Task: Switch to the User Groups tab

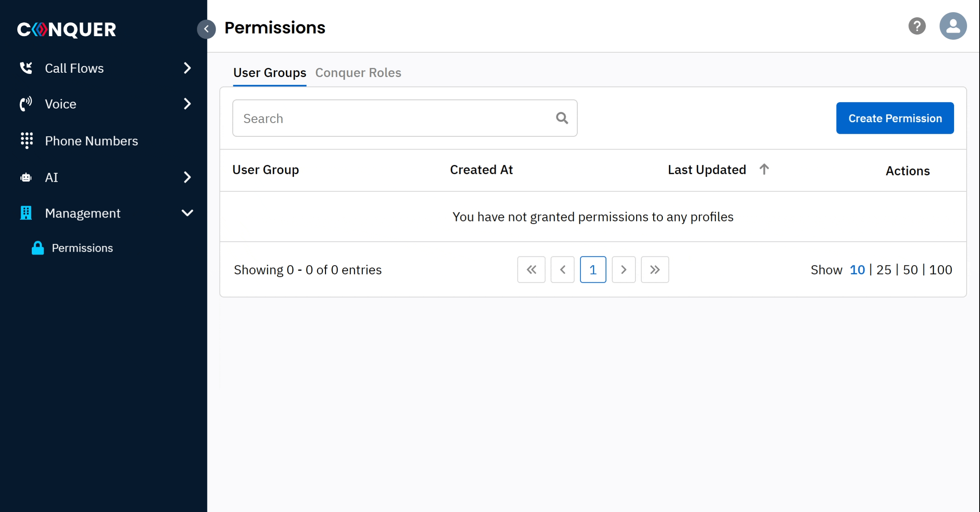Action: coord(270,73)
